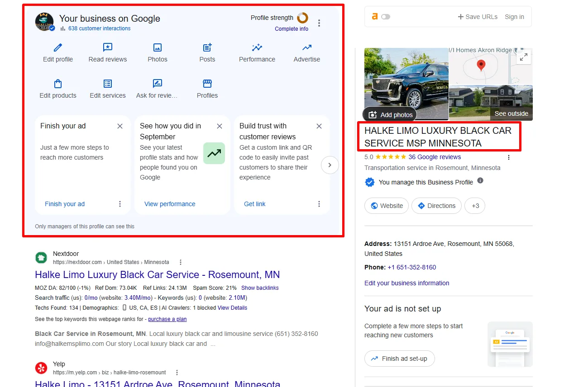Click the Nextdoor favicon in search results

click(x=41, y=258)
